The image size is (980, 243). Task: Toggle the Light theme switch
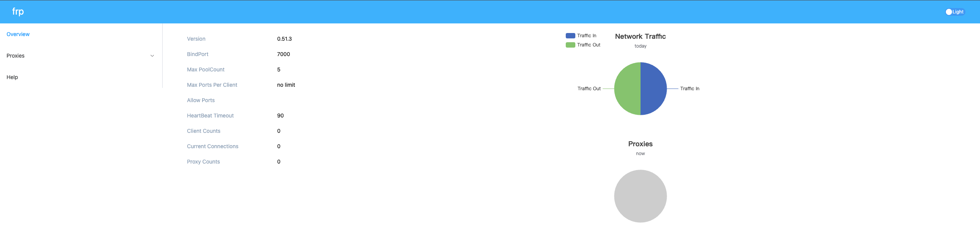(955, 12)
